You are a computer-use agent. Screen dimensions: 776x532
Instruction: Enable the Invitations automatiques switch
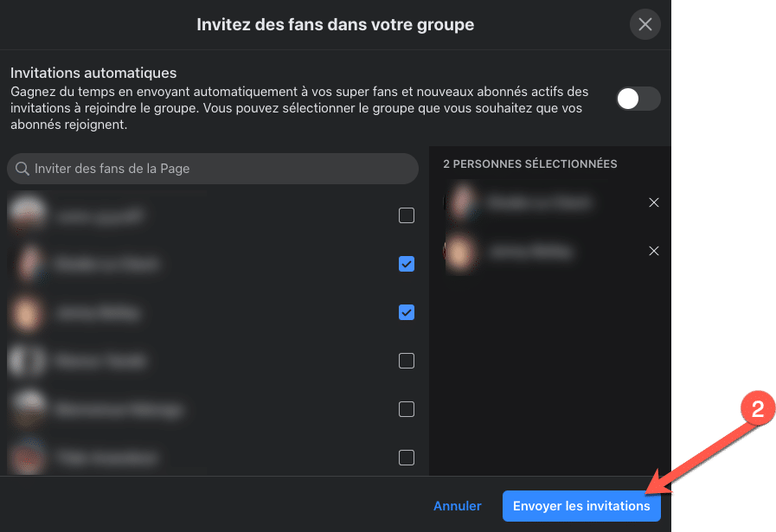tap(638, 99)
